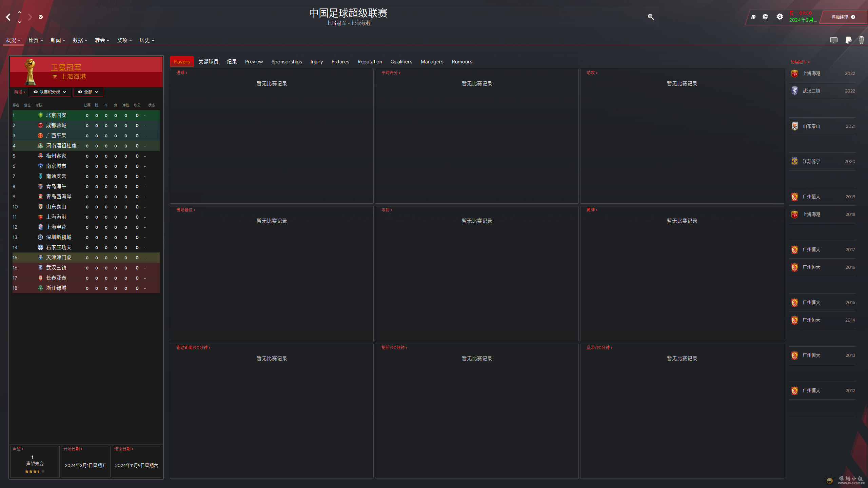Switch to the Rumours tab

click(x=462, y=62)
